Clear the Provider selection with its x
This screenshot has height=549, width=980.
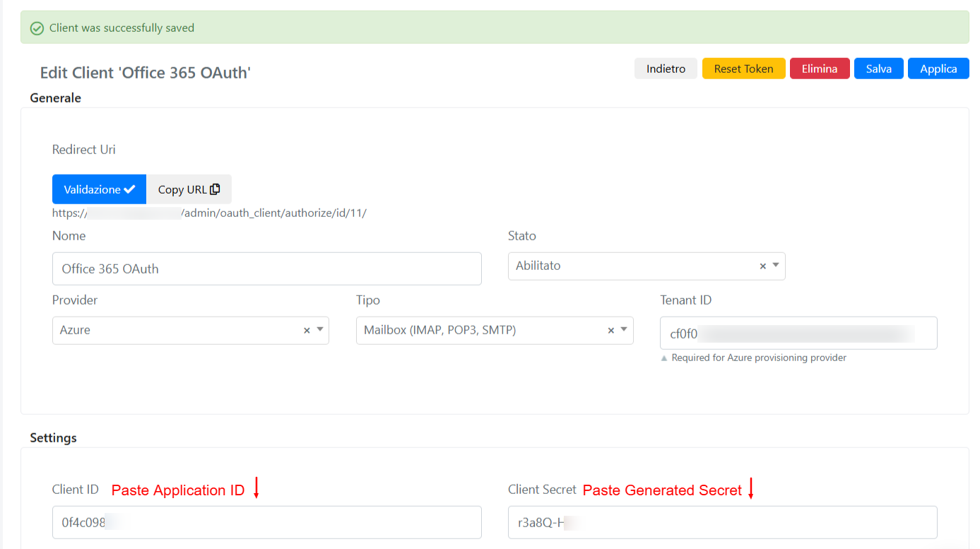click(x=307, y=330)
